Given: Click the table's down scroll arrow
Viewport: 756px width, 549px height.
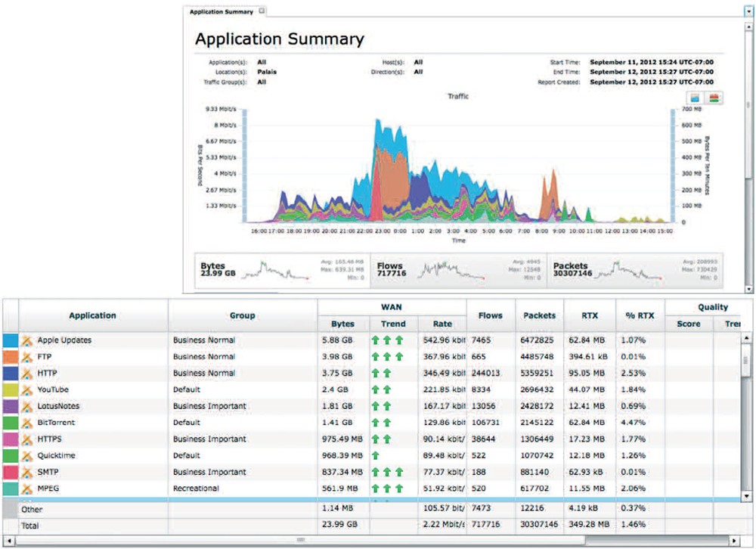Looking at the screenshot, I should (748, 496).
